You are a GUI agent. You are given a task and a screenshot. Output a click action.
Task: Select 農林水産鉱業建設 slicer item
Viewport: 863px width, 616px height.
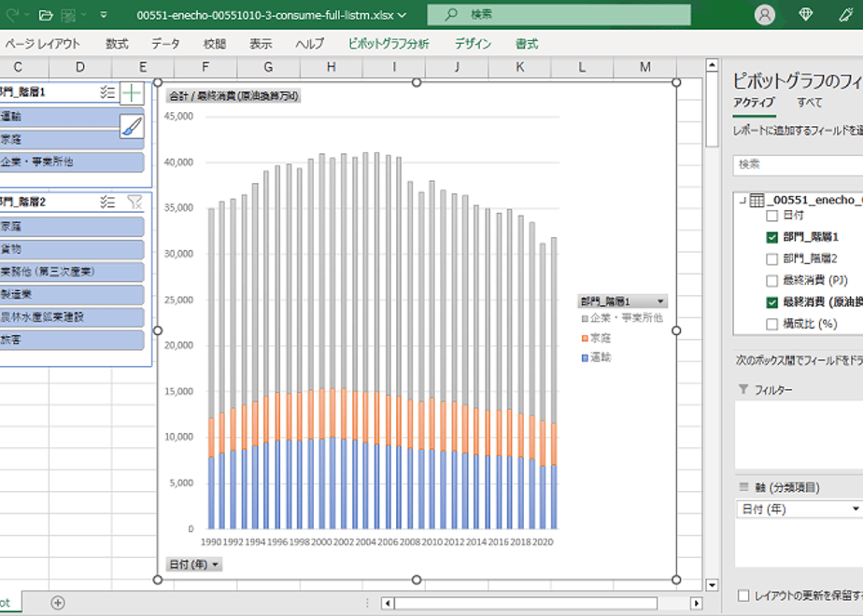pyautogui.click(x=72, y=317)
